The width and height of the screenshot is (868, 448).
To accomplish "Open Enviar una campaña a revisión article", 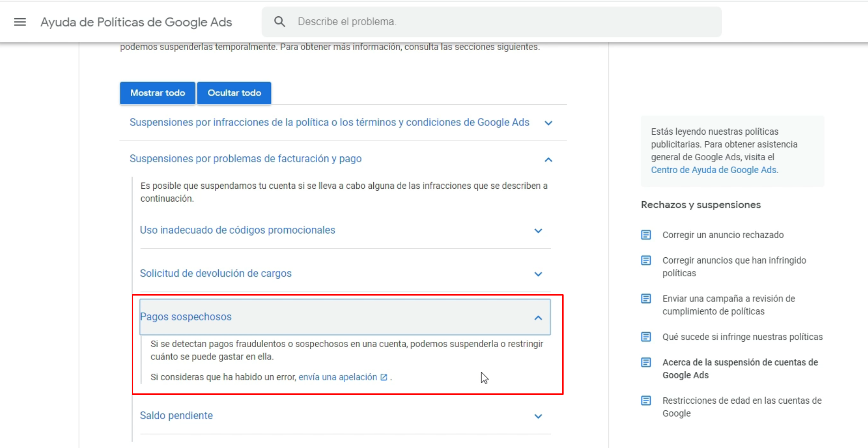I will click(x=729, y=305).
